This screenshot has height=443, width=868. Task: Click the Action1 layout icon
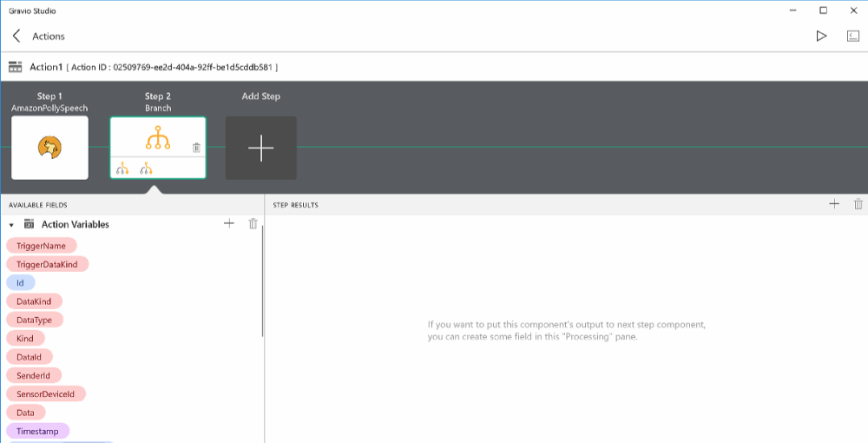15,67
